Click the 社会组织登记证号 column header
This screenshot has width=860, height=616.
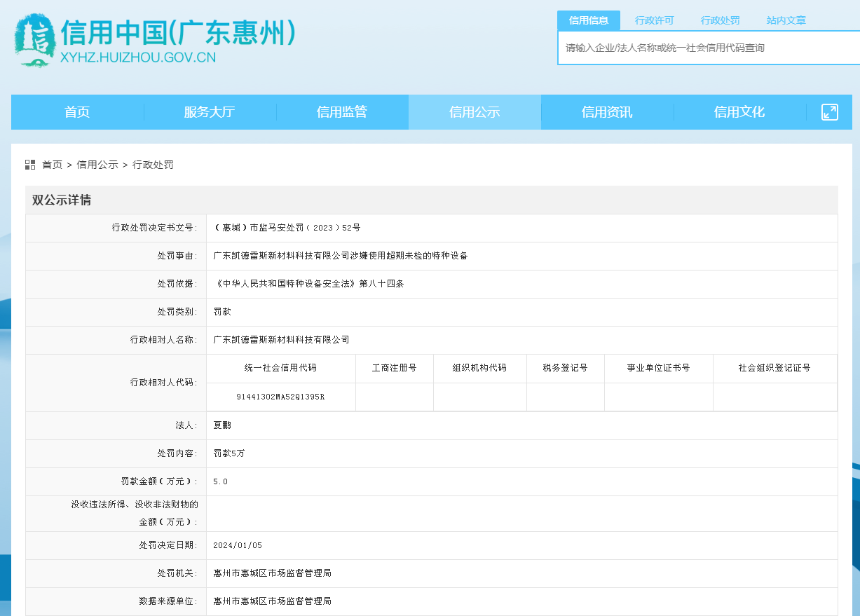click(774, 368)
